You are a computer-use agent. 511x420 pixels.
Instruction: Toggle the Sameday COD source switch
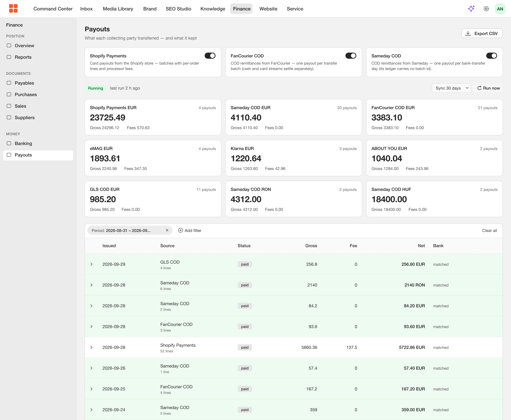click(x=491, y=56)
